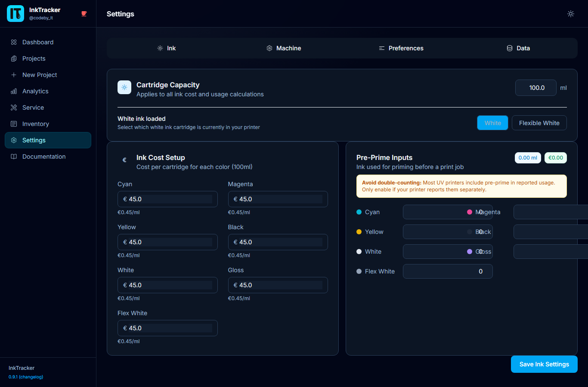
Task: Click the Dashboard grid icon
Action: pyautogui.click(x=14, y=42)
